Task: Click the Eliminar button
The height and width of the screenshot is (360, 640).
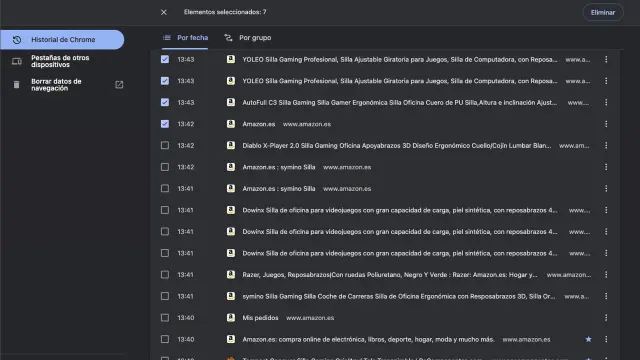Action: (603, 12)
